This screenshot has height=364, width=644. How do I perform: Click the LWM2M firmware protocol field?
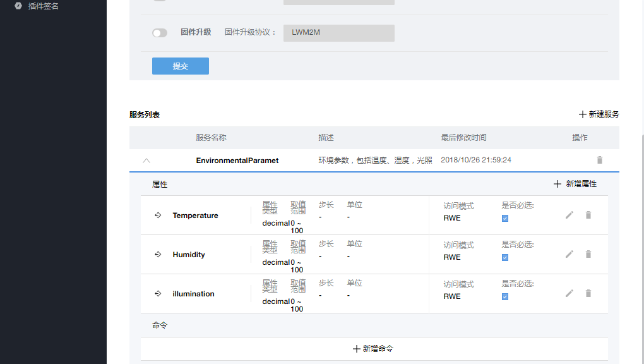pos(339,33)
